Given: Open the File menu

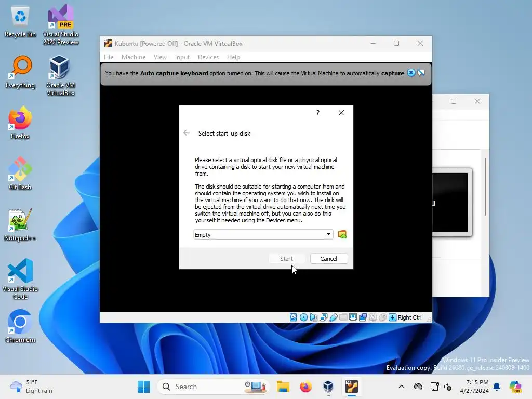Looking at the screenshot, I should coord(109,57).
